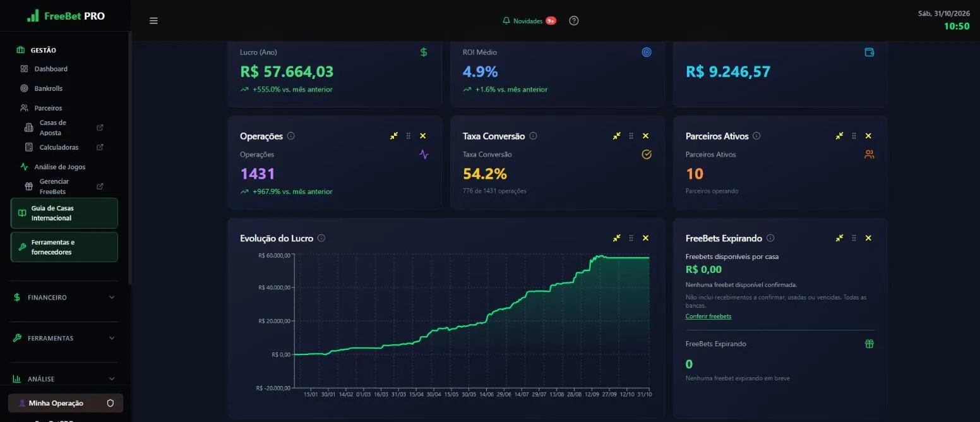Open the hamburger menu icon

point(153,21)
